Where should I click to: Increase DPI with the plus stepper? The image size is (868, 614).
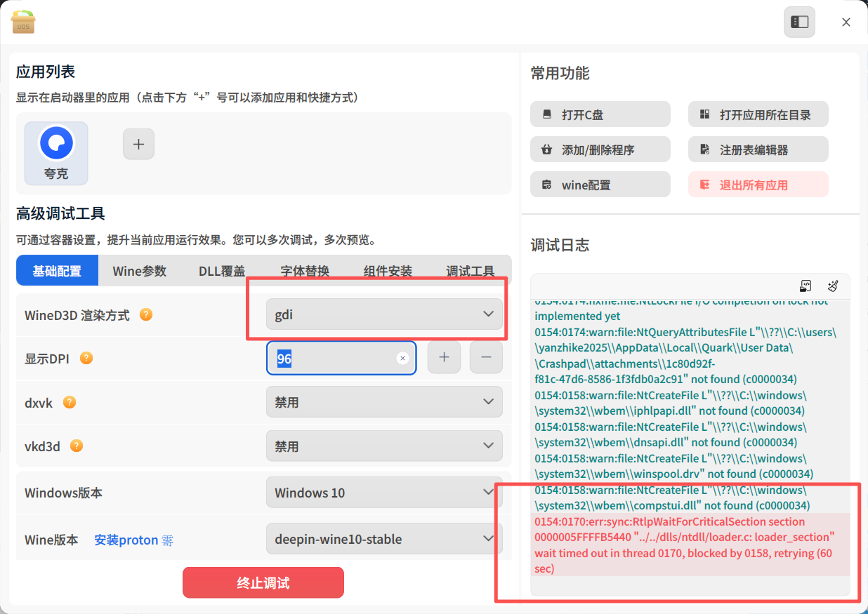coord(444,358)
